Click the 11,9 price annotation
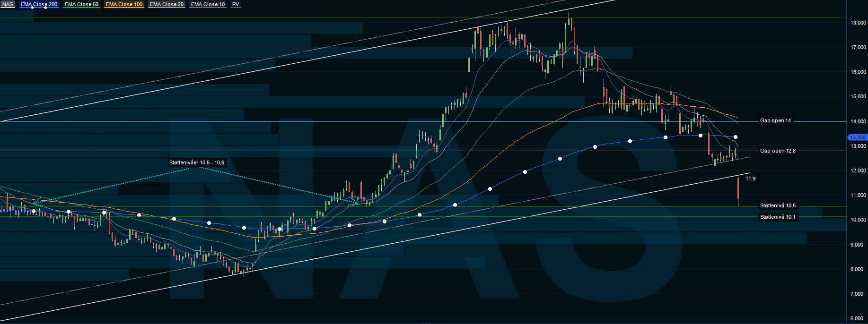Viewport: 868px width, 324px height. click(x=750, y=179)
